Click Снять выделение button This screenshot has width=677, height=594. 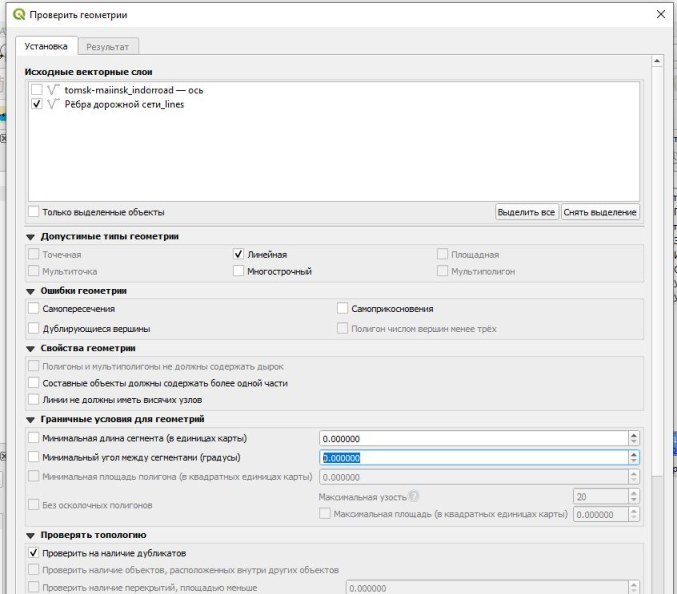[x=600, y=212]
